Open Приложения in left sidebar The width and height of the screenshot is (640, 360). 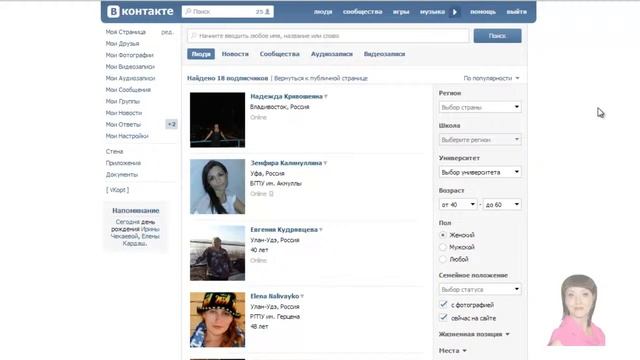pos(123,163)
